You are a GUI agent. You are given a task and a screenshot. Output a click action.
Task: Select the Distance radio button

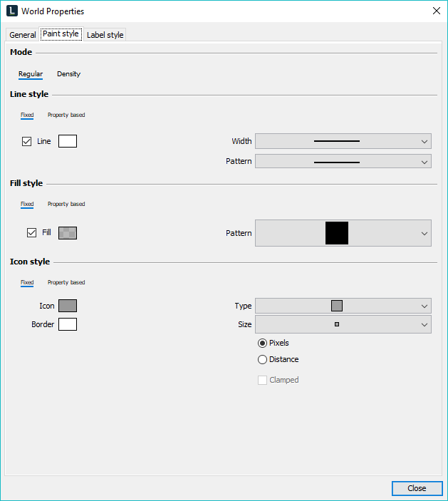(x=262, y=360)
